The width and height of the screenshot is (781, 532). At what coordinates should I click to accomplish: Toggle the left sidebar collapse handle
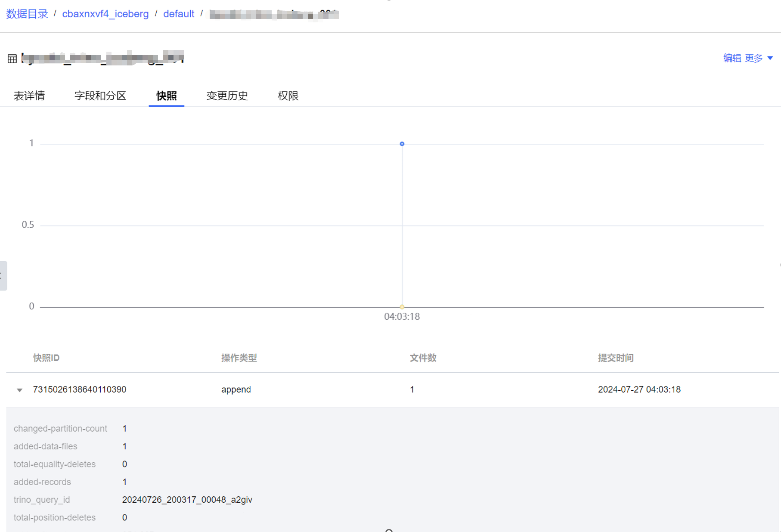point(3,275)
